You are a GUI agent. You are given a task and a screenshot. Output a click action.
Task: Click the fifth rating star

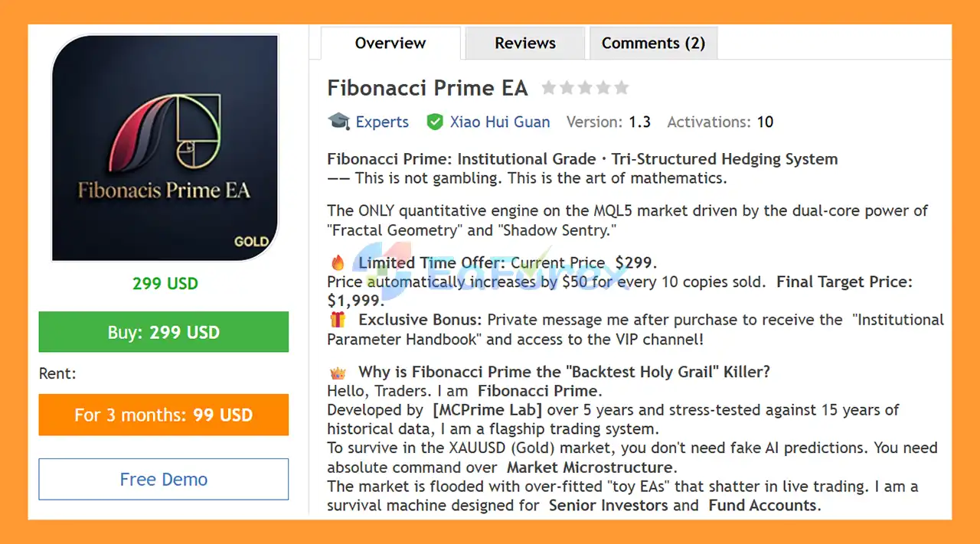click(622, 87)
